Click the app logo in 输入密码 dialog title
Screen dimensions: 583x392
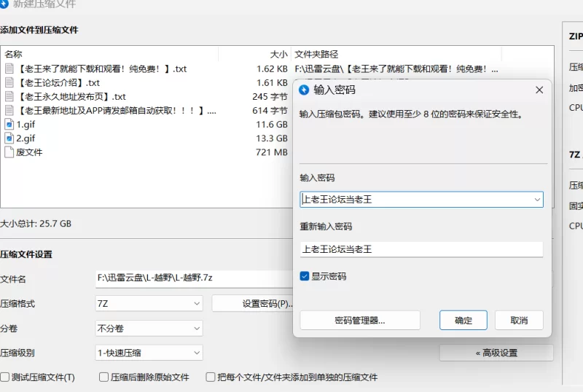click(x=304, y=90)
